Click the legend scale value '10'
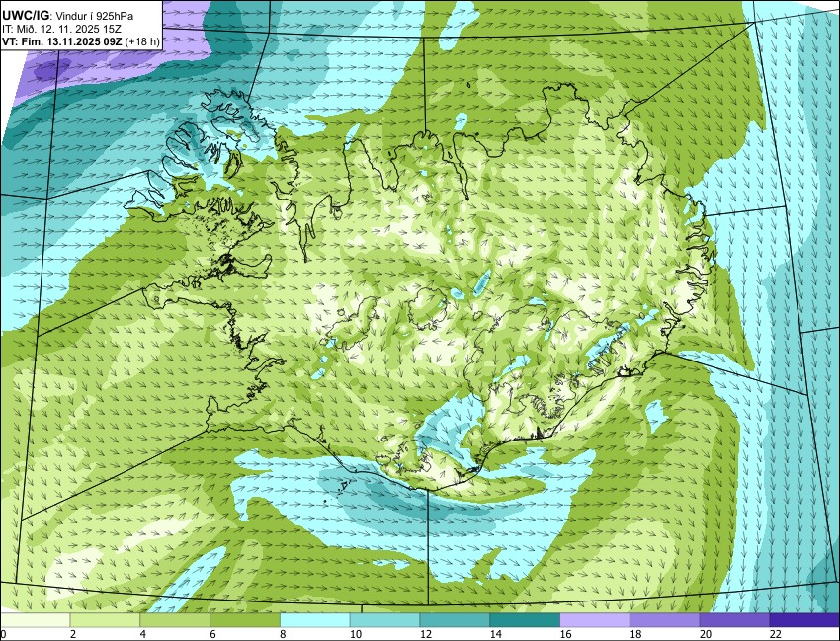 click(356, 634)
